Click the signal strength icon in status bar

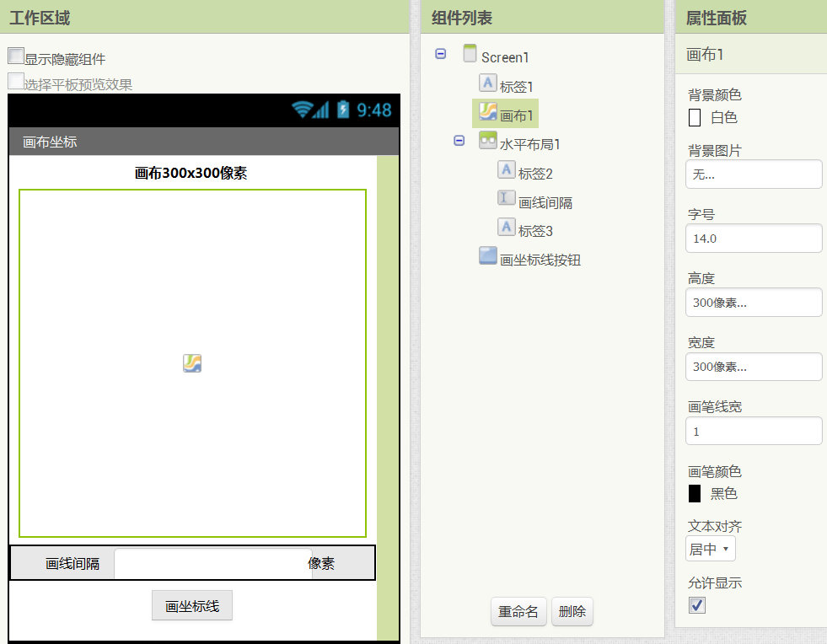click(x=320, y=110)
